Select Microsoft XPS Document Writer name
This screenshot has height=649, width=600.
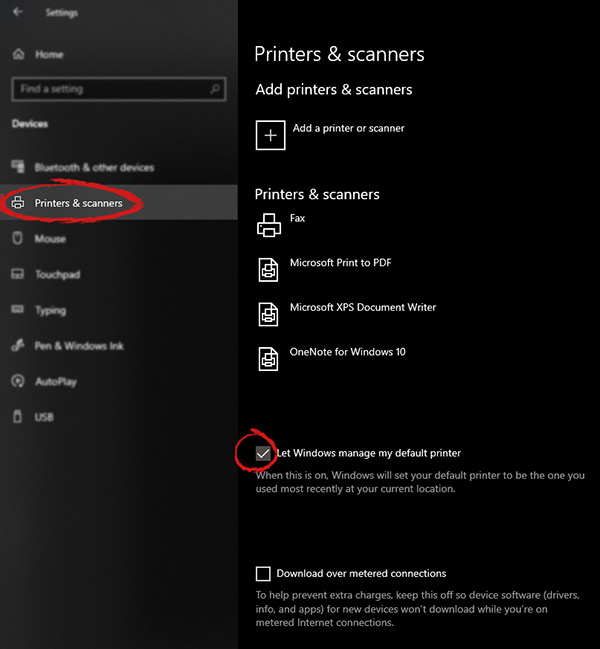point(363,308)
